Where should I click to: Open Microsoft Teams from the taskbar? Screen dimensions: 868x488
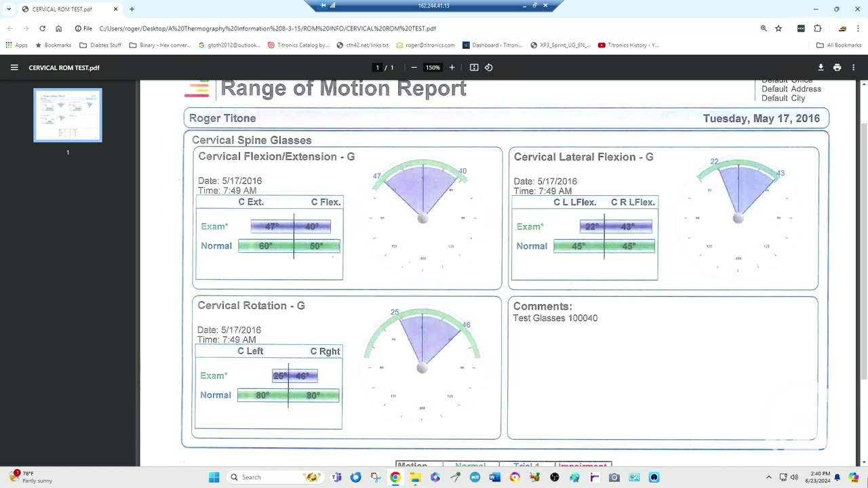click(x=336, y=477)
